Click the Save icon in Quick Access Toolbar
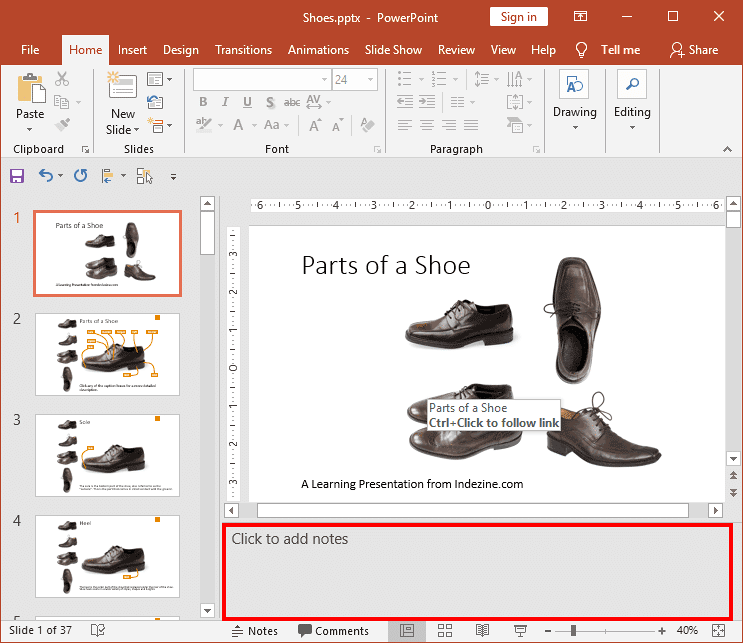The height and width of the screenshot is (643, 743). (x=17, y=176)
